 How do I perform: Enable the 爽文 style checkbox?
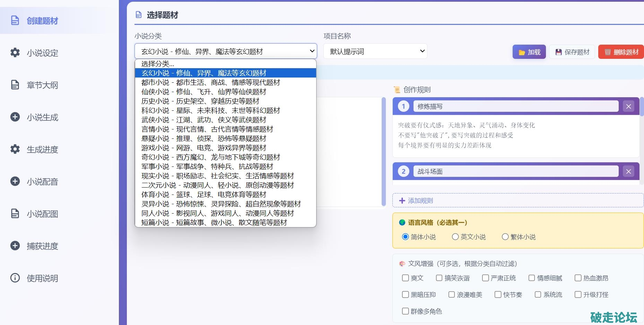405,278
